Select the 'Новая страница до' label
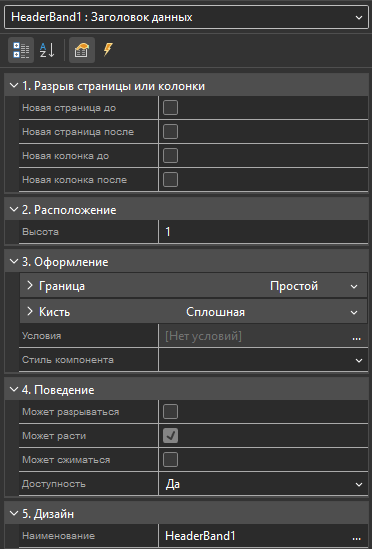 (x=69, y=108)
